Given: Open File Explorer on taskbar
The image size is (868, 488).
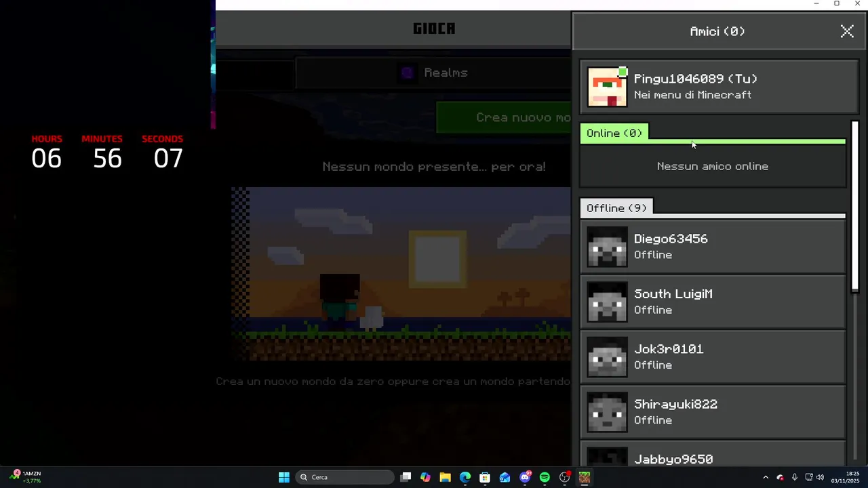Looking at the screenshot, I should [445, 477].
